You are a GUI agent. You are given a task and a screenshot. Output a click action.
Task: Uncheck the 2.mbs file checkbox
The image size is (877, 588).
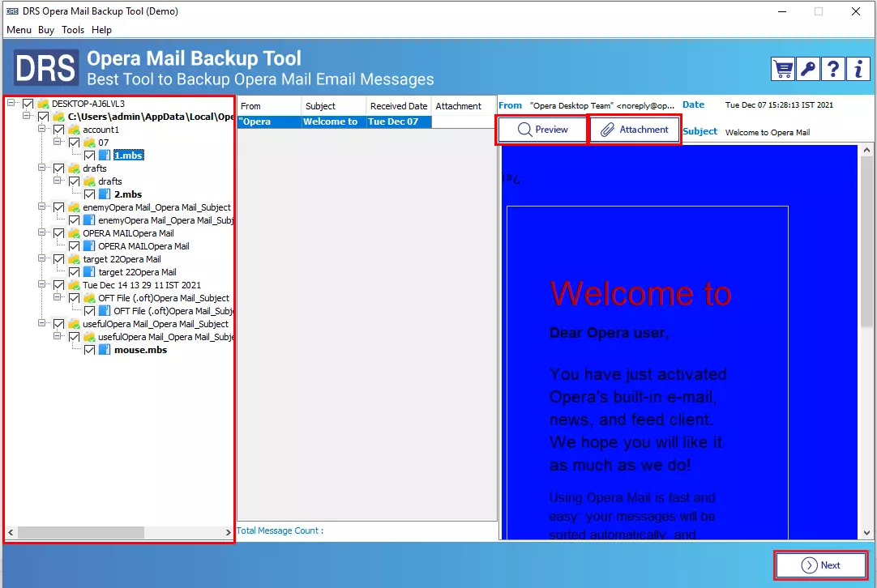(x=89, y=194)
